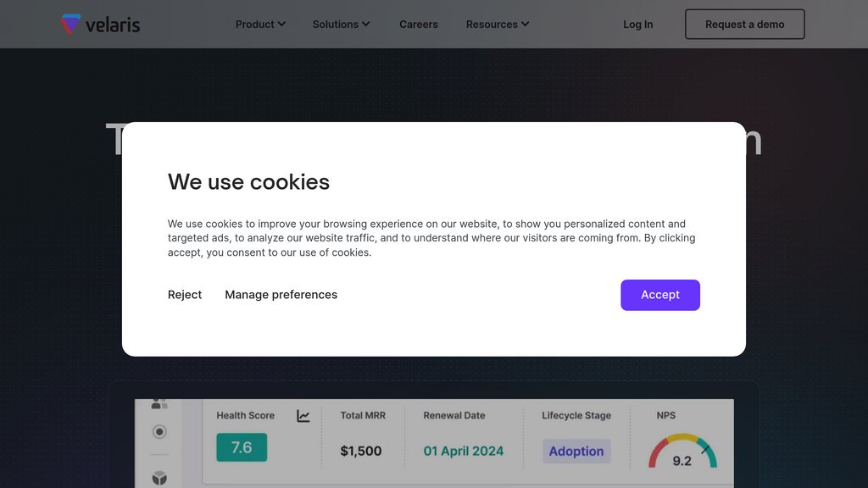
Task: Click the Velaris logo icon
Action: pyautogui.click(x=70, y=24)
